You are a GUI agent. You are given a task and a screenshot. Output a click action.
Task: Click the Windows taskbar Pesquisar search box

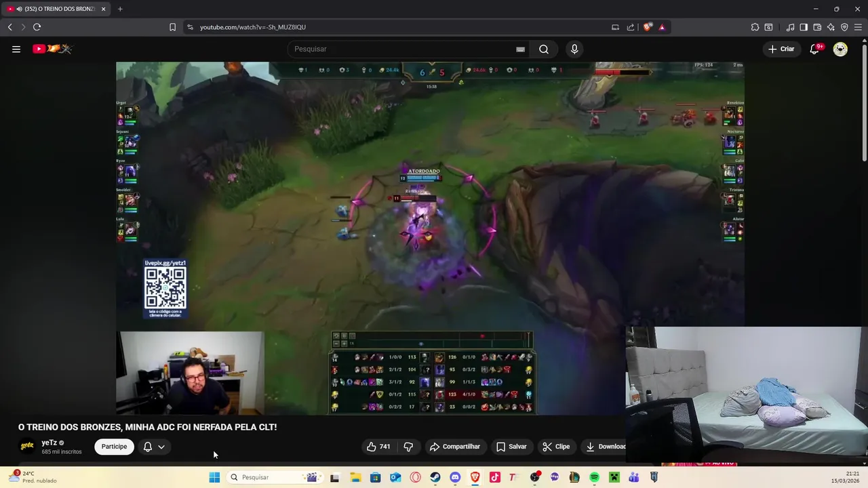(x=274, y=477)
